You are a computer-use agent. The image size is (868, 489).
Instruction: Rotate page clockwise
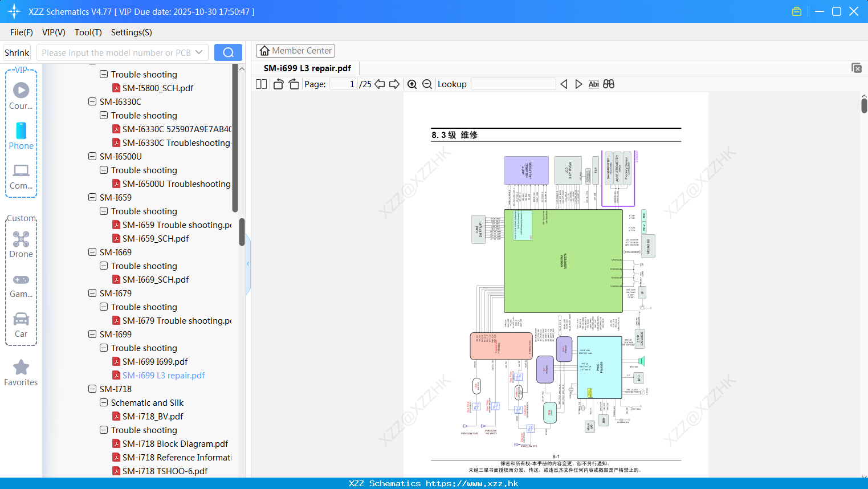point(294,84)
